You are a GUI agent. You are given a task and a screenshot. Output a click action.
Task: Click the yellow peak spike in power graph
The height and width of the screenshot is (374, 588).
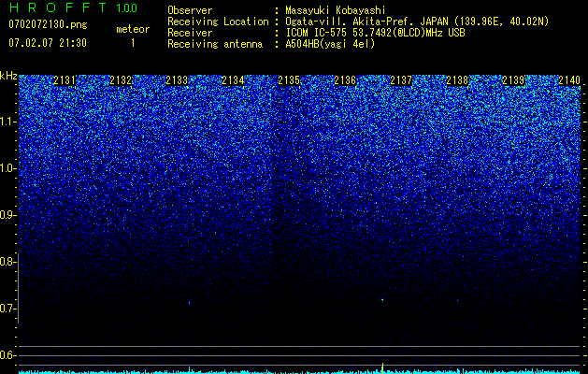click(382, 367)
